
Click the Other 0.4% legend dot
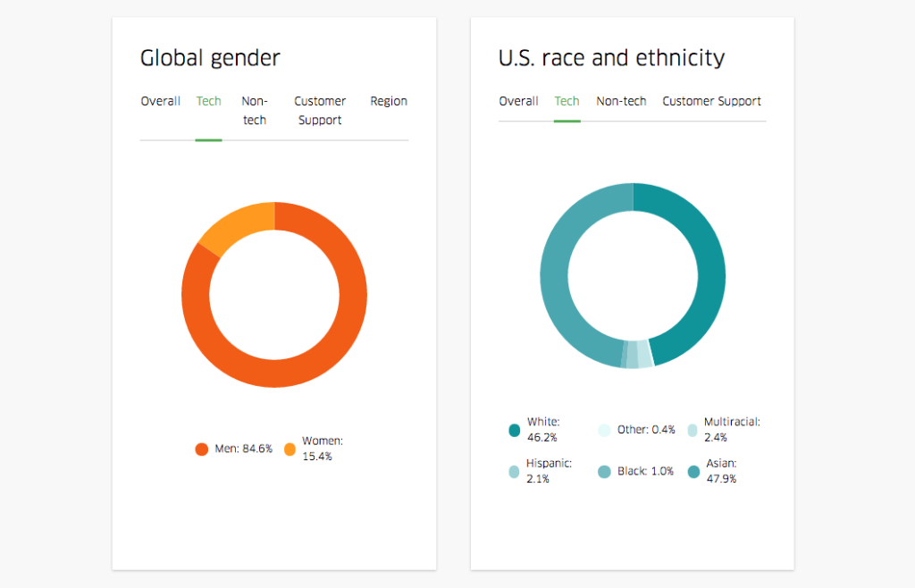[x=604, y=431]
